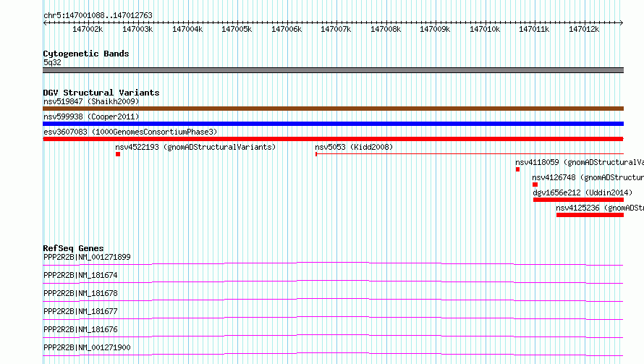This screenshot has height=364, width=644.
Task: Click the nsv4126748 variant label
Action: pyautogui.click(x=588, y=177)
